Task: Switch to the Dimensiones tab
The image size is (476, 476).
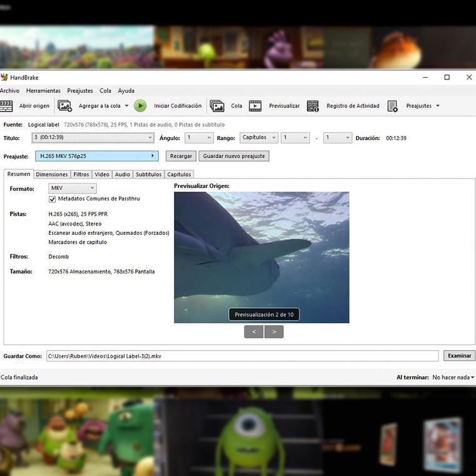Action: click(51, 175)
